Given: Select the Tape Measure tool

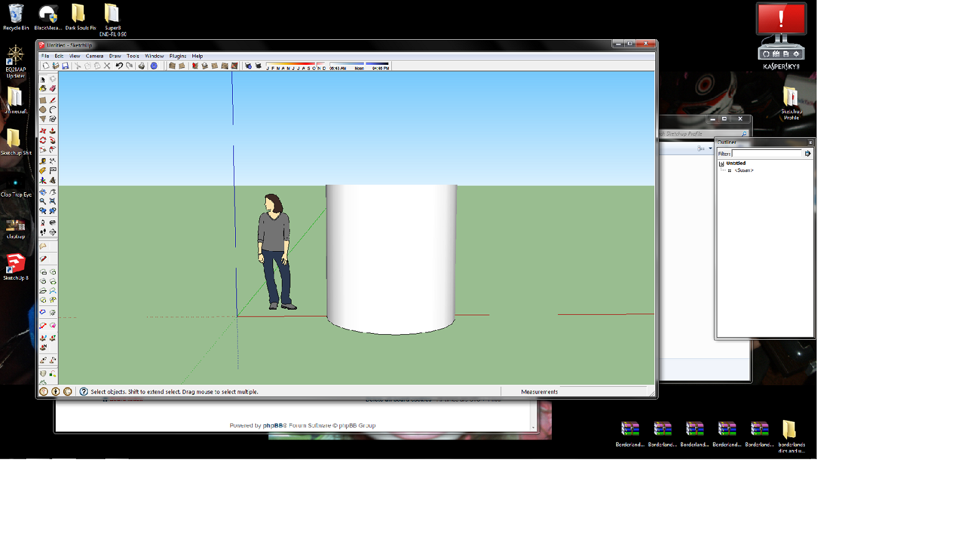Looking at the screenshot, I should tap(43, 161).
